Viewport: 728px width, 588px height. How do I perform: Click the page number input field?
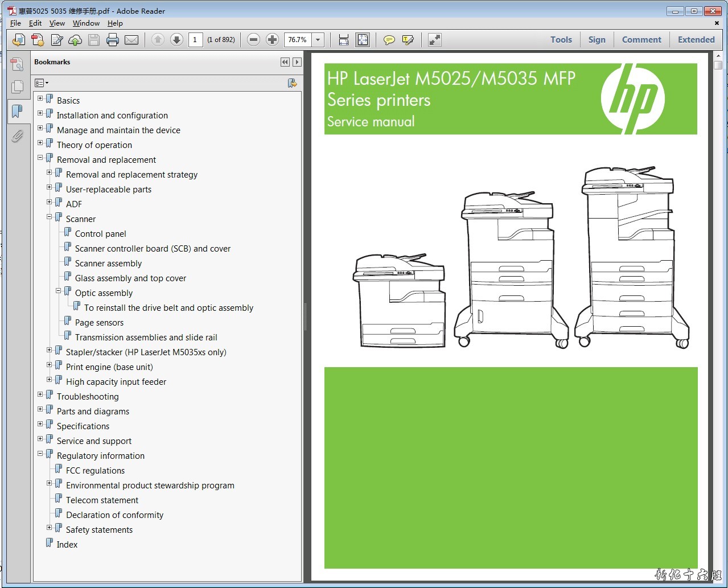pos(195,40)
